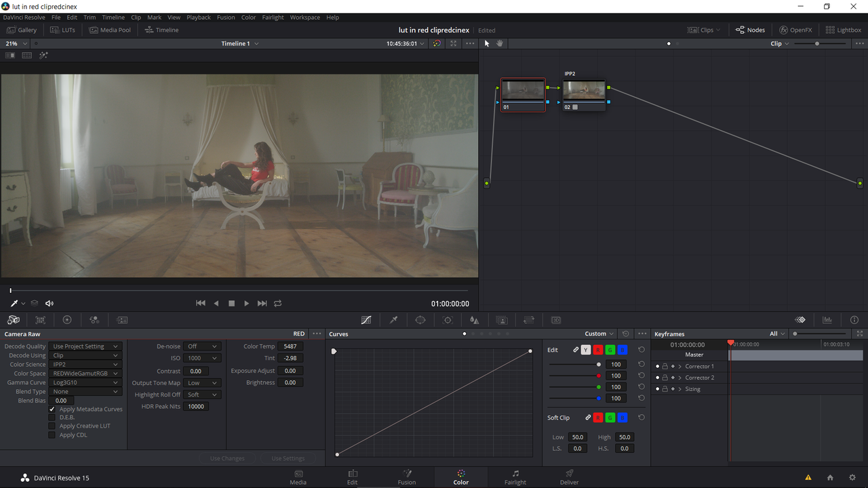
Task: Open the Fusion menu
Action: 226,18
